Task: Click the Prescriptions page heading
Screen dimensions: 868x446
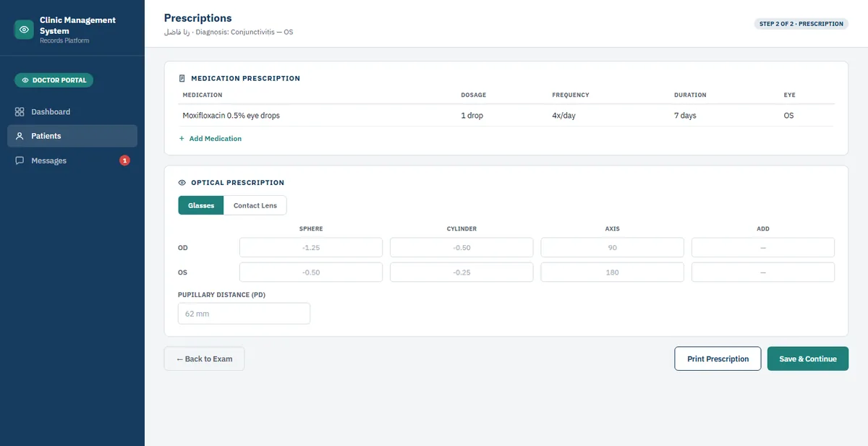Action: click(198, 18)
